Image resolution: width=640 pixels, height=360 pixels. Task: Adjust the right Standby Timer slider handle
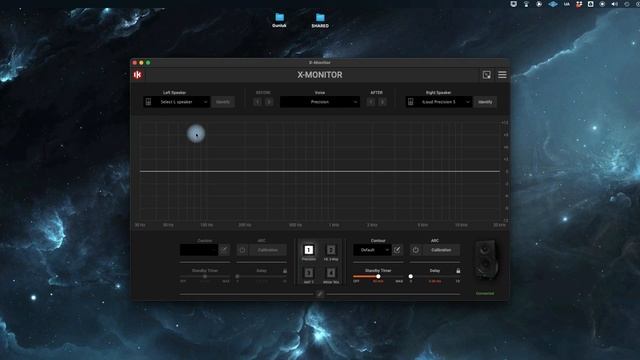(x=378, y=276)
